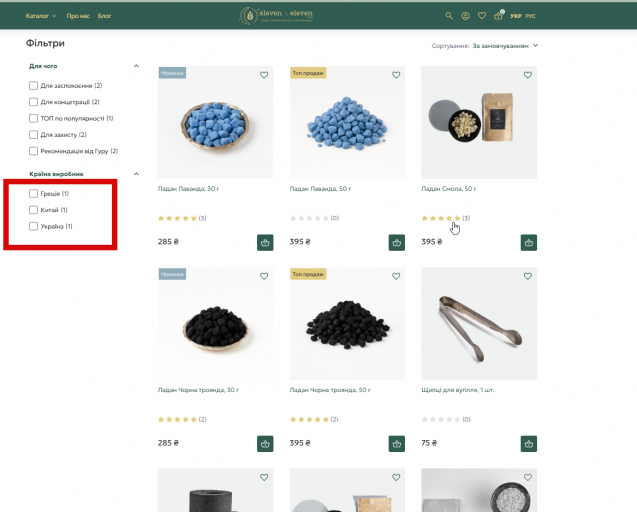Screen dimensions: 637x512
Task: View charcoal tongs product image
Action: tap(479, 323)
